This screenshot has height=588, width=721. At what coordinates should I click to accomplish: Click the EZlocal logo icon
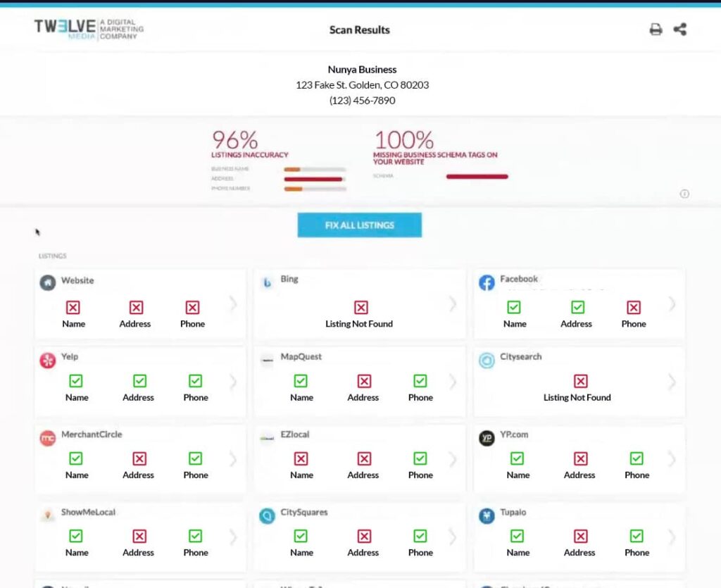coord(267,438)
